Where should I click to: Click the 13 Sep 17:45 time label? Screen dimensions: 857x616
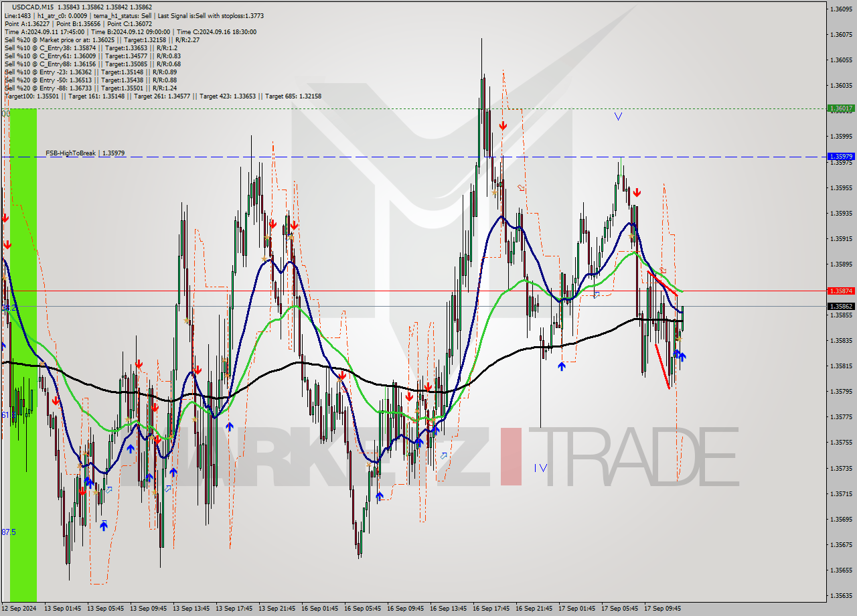pos(234,609)
